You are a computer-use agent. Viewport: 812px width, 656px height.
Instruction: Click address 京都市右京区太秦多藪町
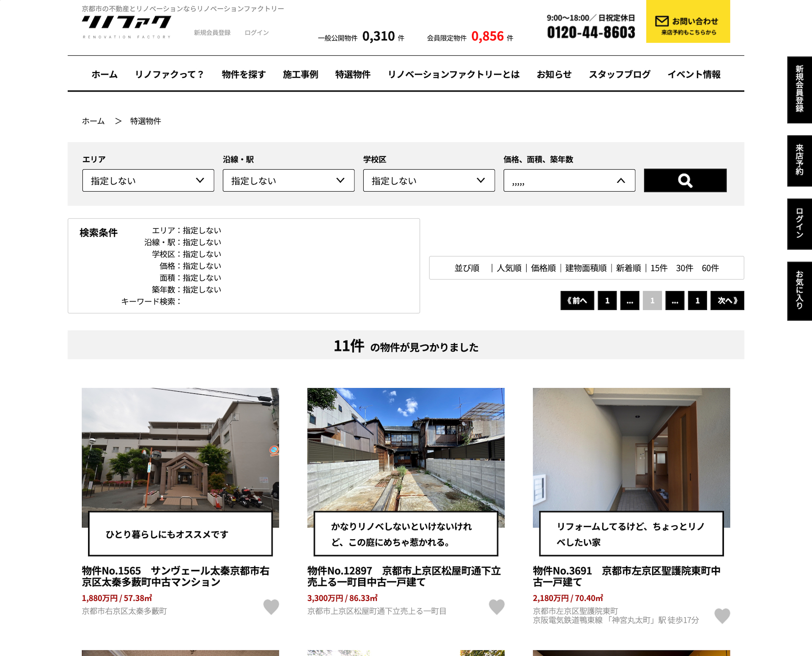pos(124,611)
